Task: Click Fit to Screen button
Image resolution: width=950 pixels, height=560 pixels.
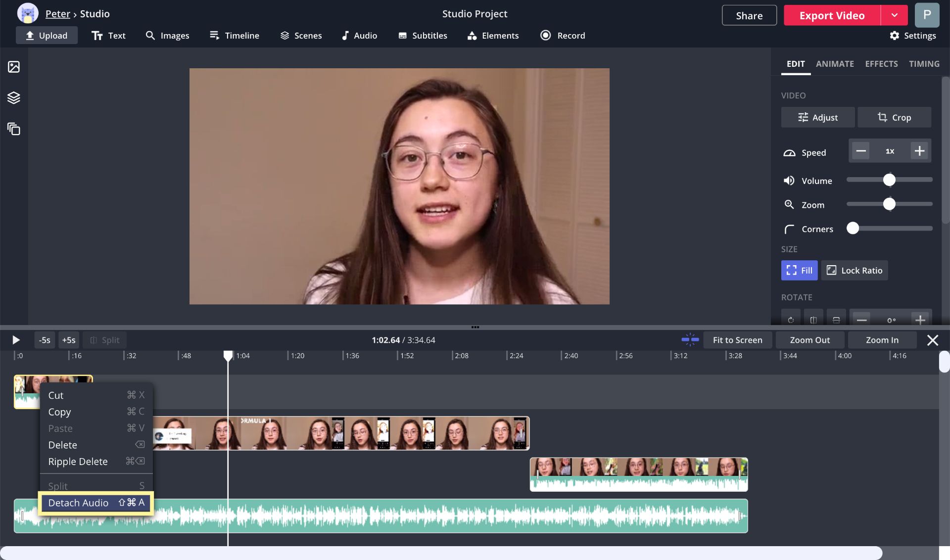Action: 737,340
